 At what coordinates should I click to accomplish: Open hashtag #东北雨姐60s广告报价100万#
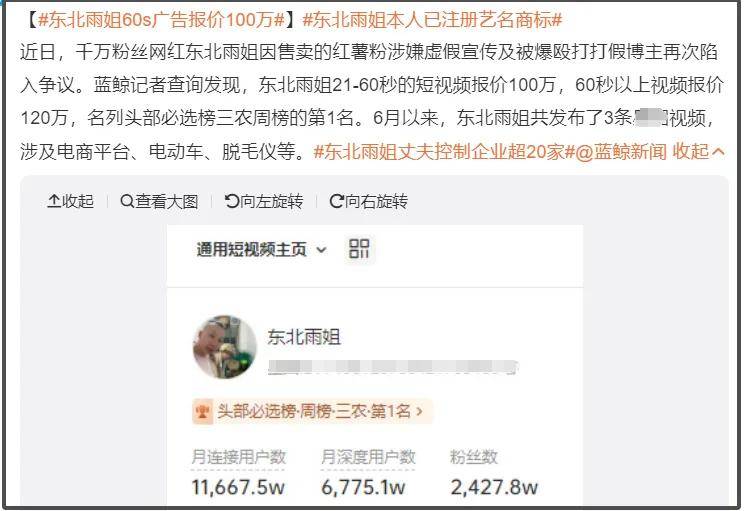coord(162,20)
